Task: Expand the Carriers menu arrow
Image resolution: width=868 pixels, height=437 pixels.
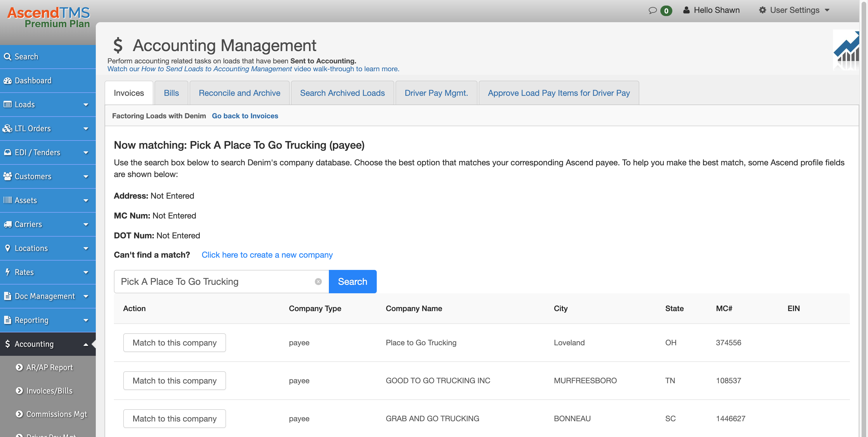Action: [x=86, y=224]
